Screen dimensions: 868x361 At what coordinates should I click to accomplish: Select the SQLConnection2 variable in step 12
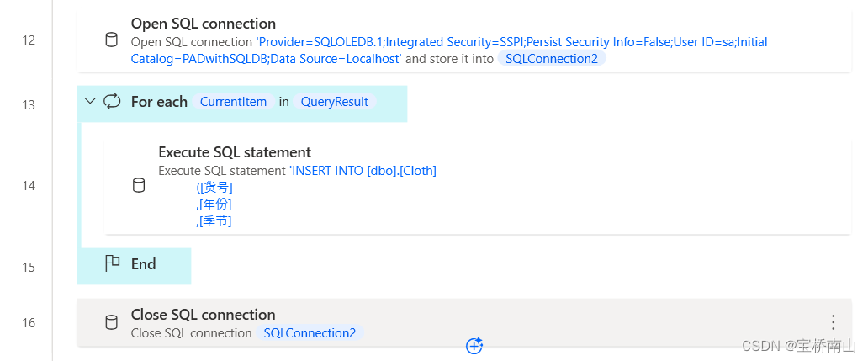coord(551,59)
